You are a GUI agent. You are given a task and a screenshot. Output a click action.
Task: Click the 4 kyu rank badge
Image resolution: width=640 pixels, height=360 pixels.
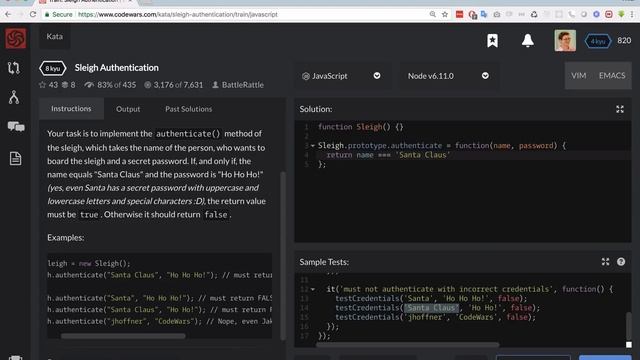pos(598,41)
